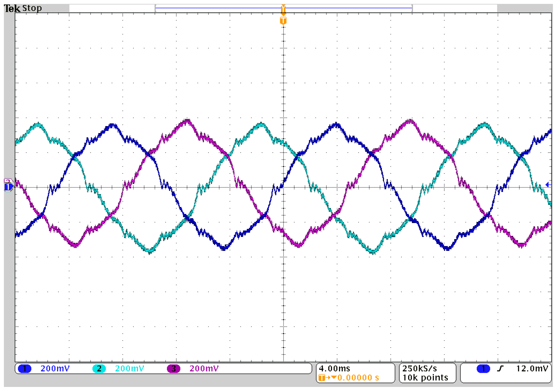Click the 10k points record length readout

(425, 378)
